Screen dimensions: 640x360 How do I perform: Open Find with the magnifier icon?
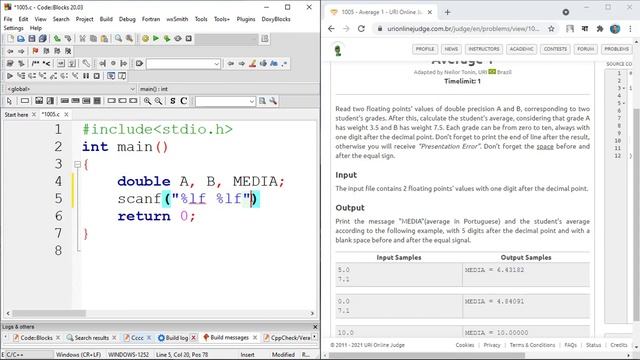click(x=118, y=39)
